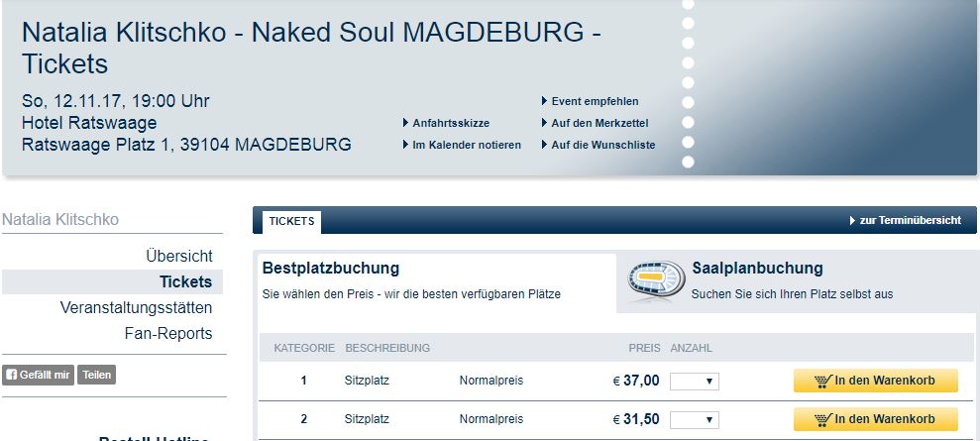Viewport: 980px width, 441px height.
Task: Select the Bestplatzbuchung booking tab
Action: coord(331,269)
